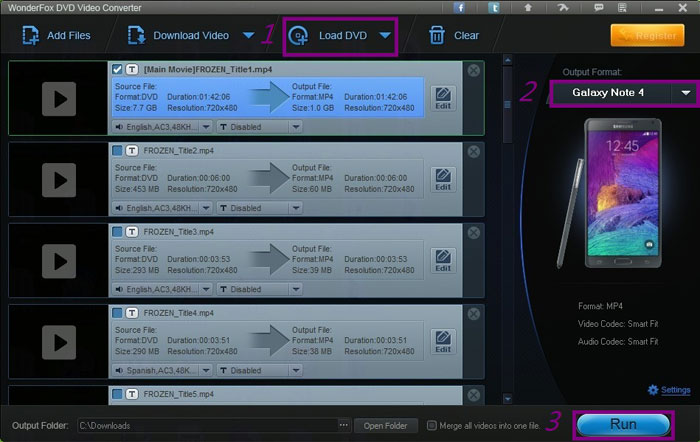This screenshot has width=700, height=442.
Task: Click the Twitter icon in title bar
Action: pyautogui.click(x=494, y=8)
